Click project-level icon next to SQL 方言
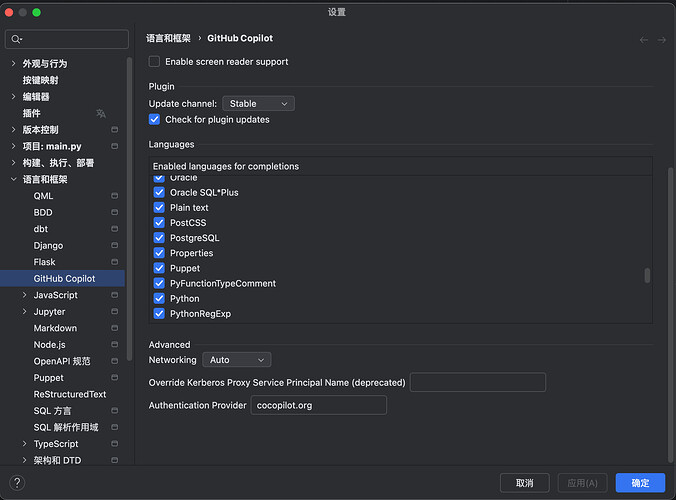Viewport: 676px width, 500px height. (x=115, y=410)
